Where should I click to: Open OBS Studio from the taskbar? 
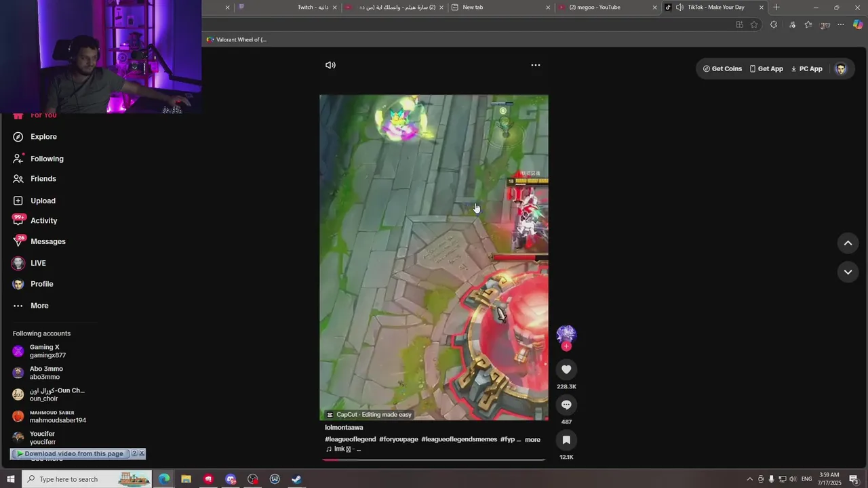(x=253, y=479)
